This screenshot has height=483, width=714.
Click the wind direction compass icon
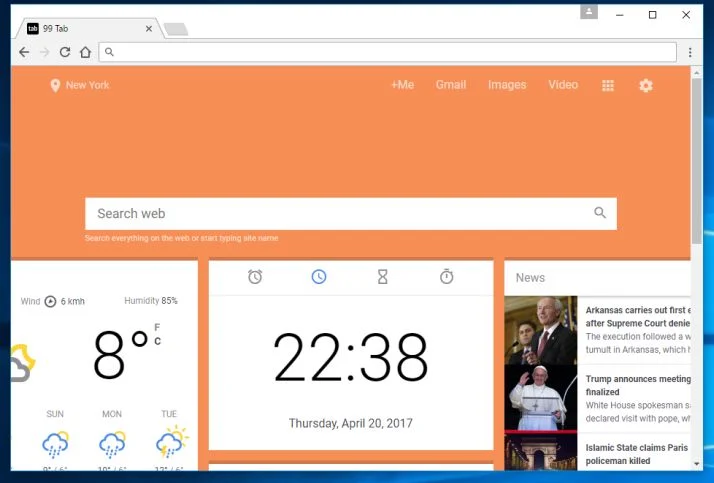point(51,301)
